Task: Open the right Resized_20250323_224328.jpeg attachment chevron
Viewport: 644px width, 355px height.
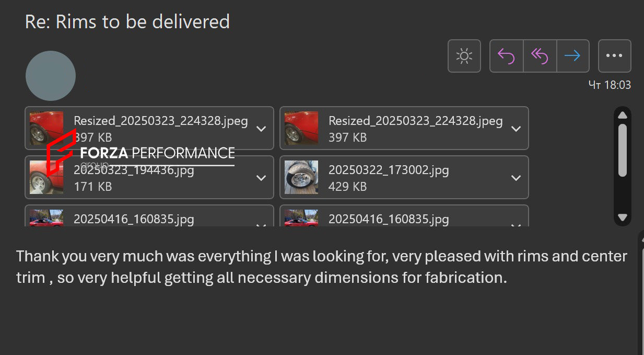Action: click(516, 129)
